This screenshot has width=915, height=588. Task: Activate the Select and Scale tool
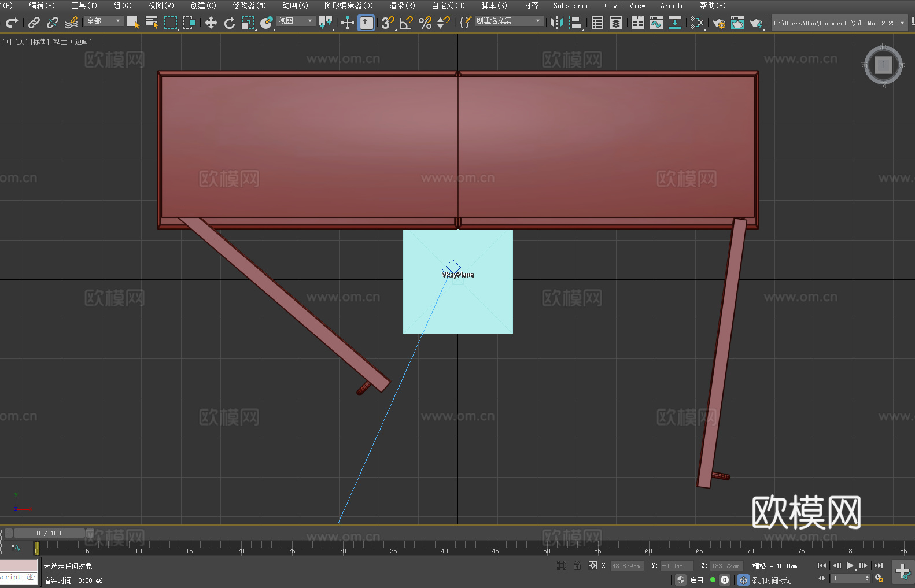248,23
